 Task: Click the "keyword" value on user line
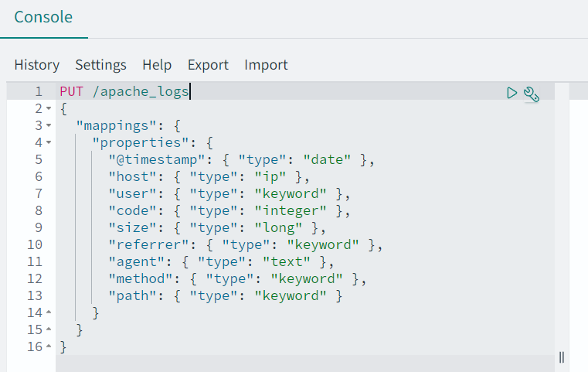pos(291,193)
